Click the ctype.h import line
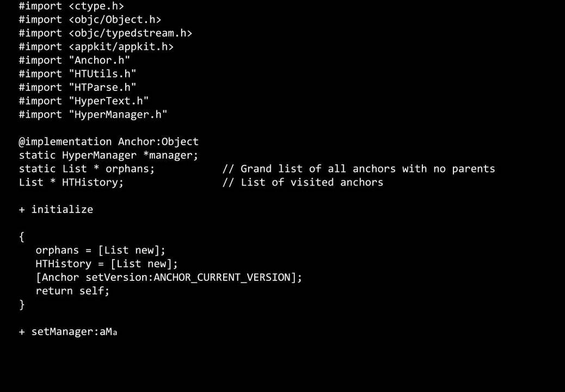The image size is (565, 392). [x=71, y=6]
